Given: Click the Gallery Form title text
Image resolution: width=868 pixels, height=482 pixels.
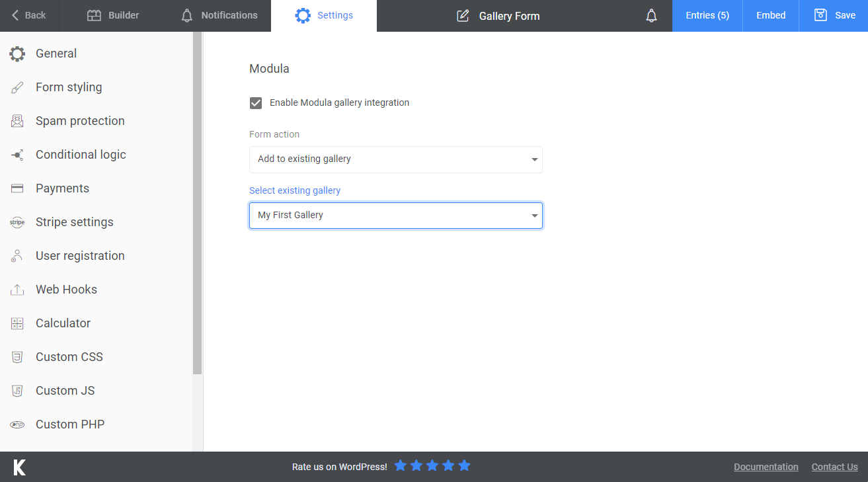Looking at the screenshot, I should pyautogui.click(x=510, y=16).
